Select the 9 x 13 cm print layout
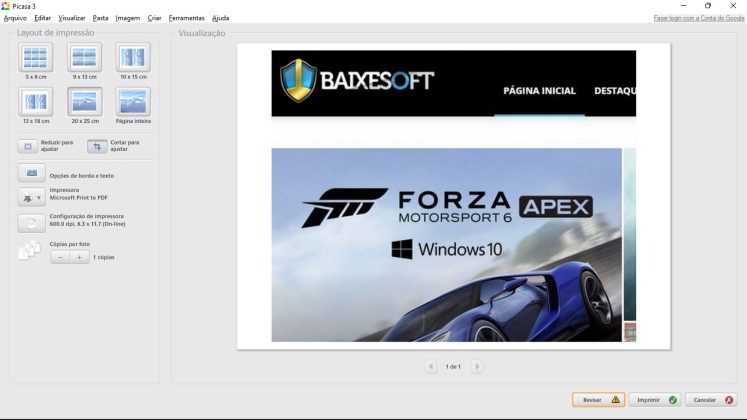 point(84,58)
